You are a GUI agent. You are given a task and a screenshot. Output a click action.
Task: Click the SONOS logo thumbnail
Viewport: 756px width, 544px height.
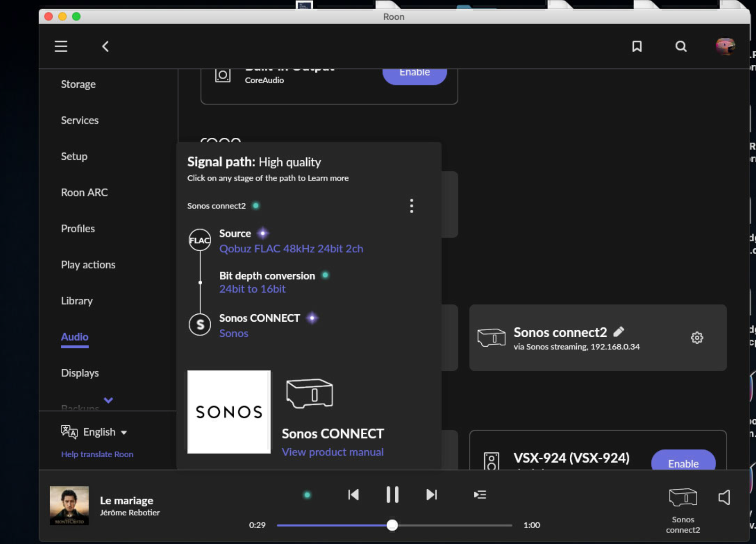tap(229, 412)
